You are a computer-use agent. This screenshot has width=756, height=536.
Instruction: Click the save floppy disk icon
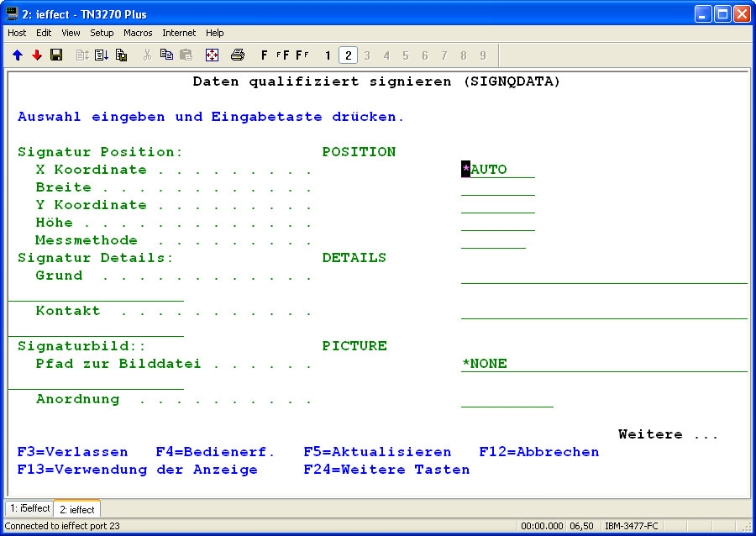click(x=56, y=55)
